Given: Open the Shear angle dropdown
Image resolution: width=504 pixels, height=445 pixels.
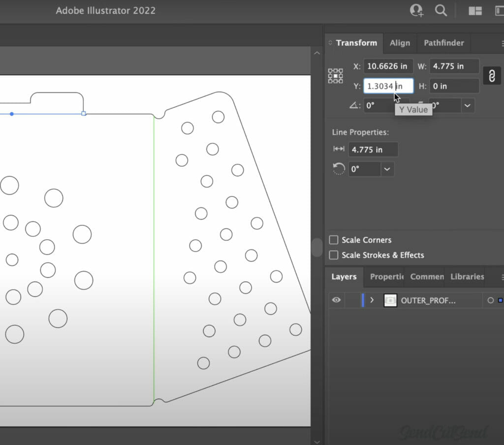Looking at the screenshot, I should click(x=467, y=105).
